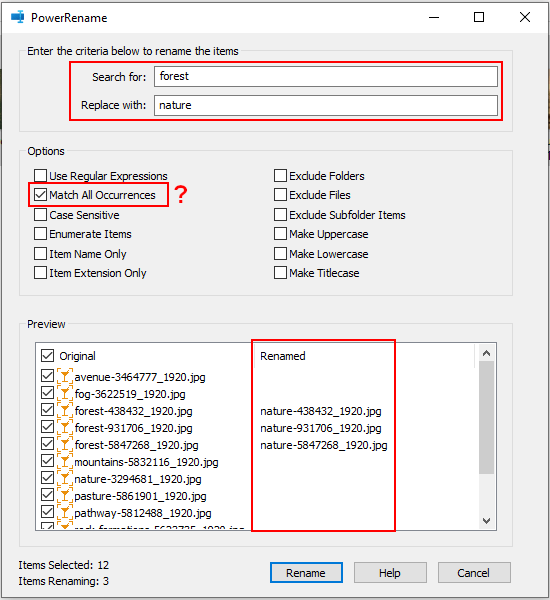Screen dimensions: 550x600
Task: Click preview list scroll up arrow
Action: click(x=486, y=353)
